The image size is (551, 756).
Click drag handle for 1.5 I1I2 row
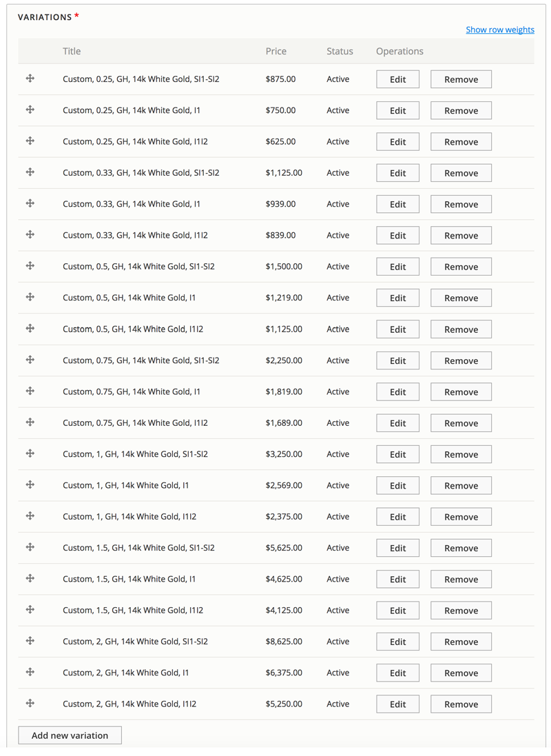pyautogui.click(x=30, y=609)
